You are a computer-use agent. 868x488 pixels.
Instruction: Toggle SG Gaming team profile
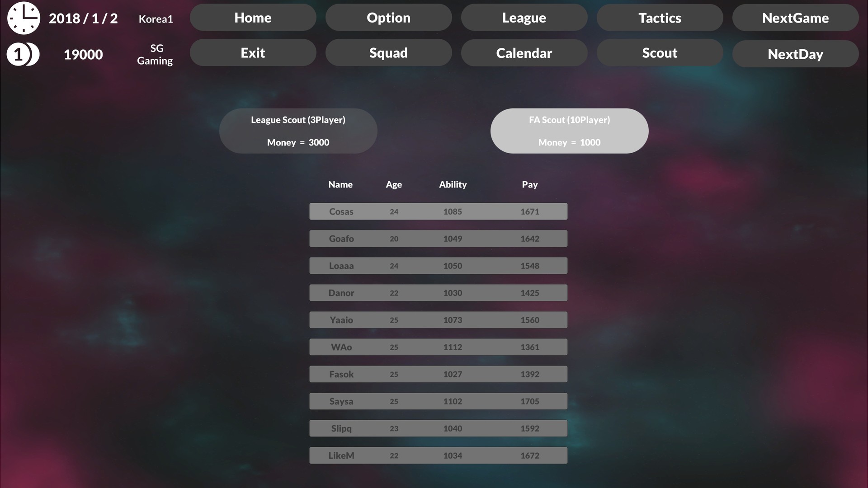coord(155,54)
